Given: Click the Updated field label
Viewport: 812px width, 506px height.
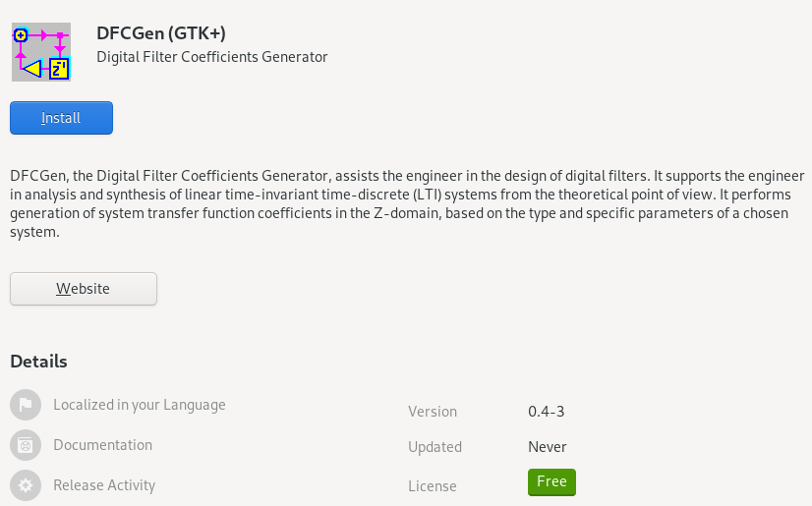Looking at the screenshot, I should [x=435, y=447].
